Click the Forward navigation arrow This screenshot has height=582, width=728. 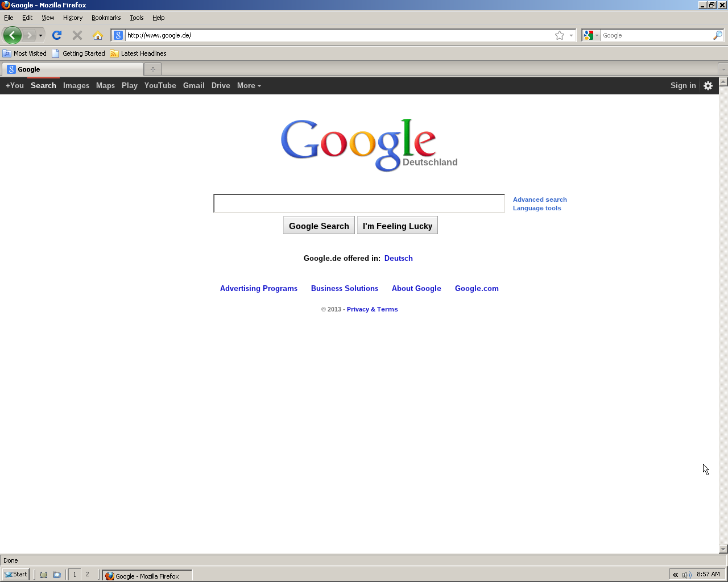point(30,35)
